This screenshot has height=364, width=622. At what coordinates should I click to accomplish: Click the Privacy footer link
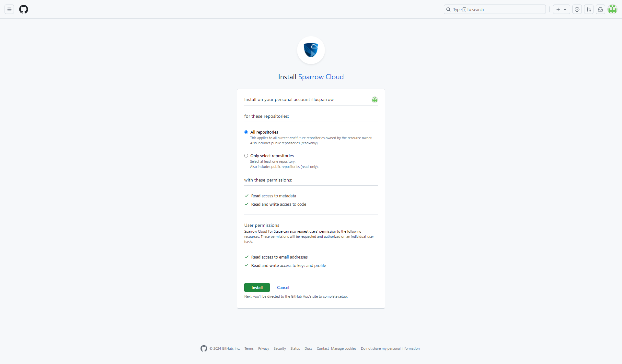click(x=264, y=348)
